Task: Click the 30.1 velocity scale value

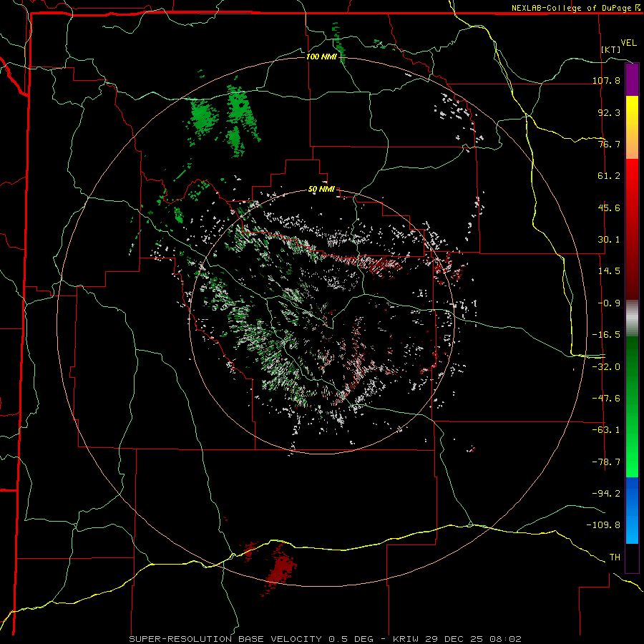Action: click(609, 240)
